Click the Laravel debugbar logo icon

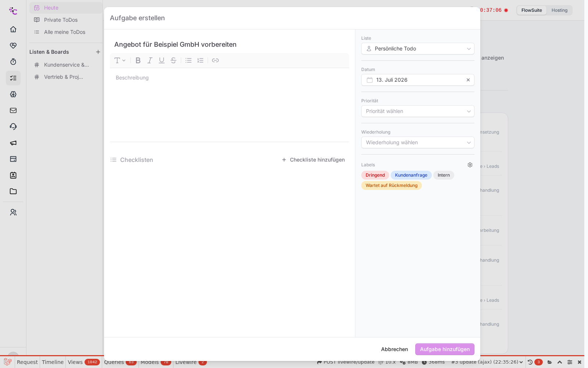point(7,362)
